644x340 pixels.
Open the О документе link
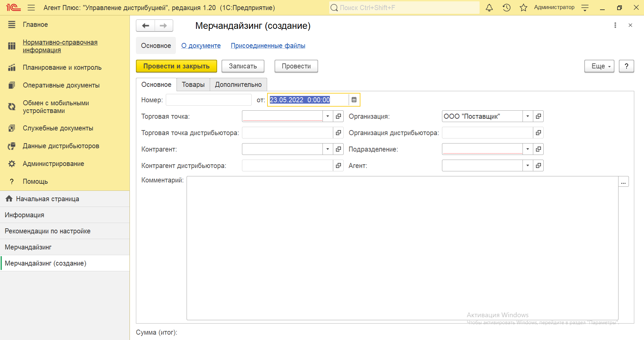click(201, 46)
